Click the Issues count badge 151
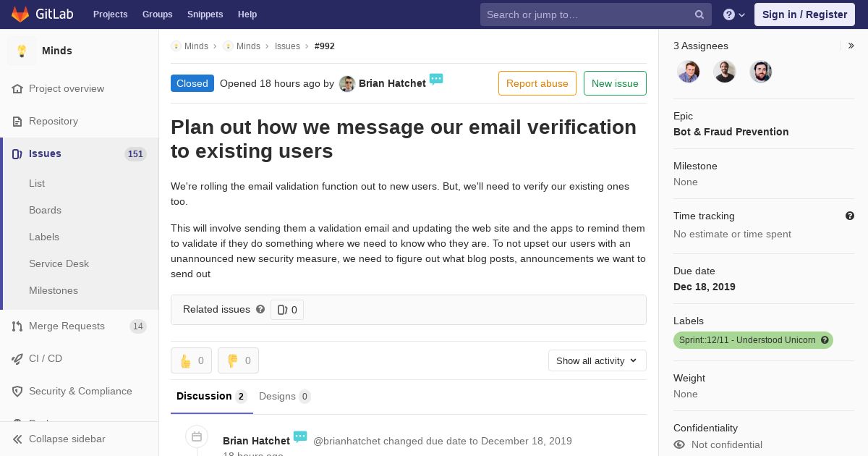This screenshot has height=456, width=868. click(x=135, y=153)
